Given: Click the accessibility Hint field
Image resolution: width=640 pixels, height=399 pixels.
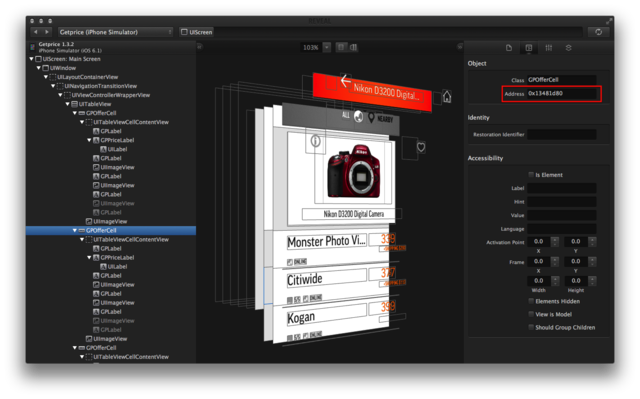Looking at the screenshot, I should [x=562, y=202].
